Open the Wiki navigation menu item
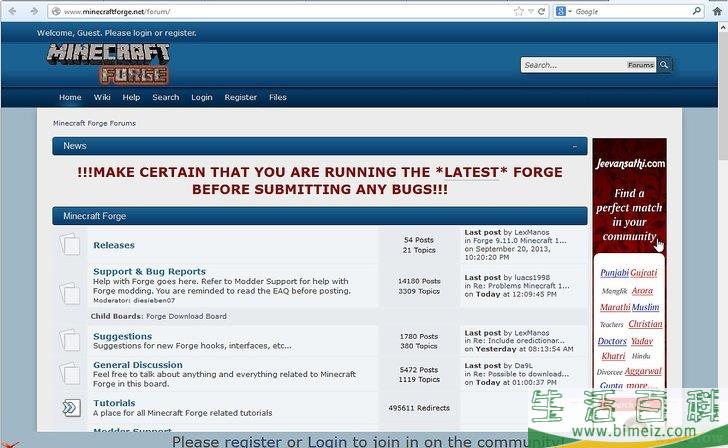 click(102, 97)
